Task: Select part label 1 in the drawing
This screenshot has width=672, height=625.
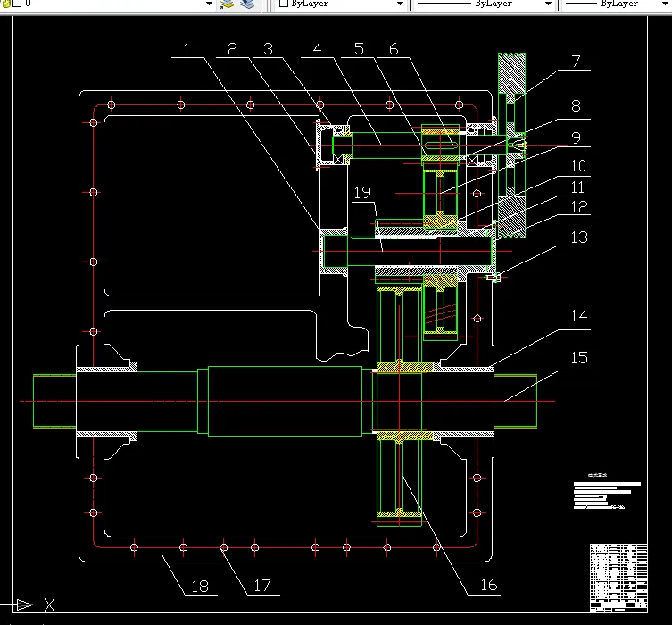Action: coord(187,49)
